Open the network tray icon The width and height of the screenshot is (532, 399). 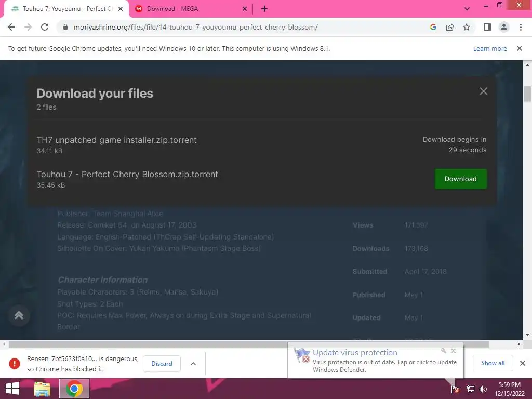(470, 389)
